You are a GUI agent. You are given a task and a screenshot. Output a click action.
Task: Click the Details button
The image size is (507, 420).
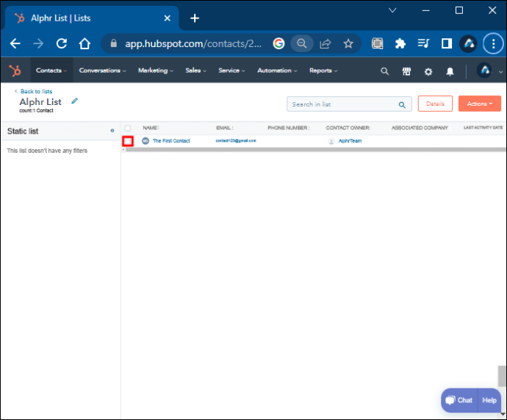coord(435,104)
